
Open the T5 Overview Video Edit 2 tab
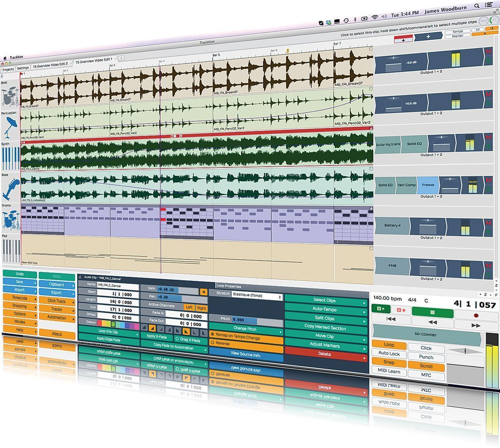[x=50, y=65]
